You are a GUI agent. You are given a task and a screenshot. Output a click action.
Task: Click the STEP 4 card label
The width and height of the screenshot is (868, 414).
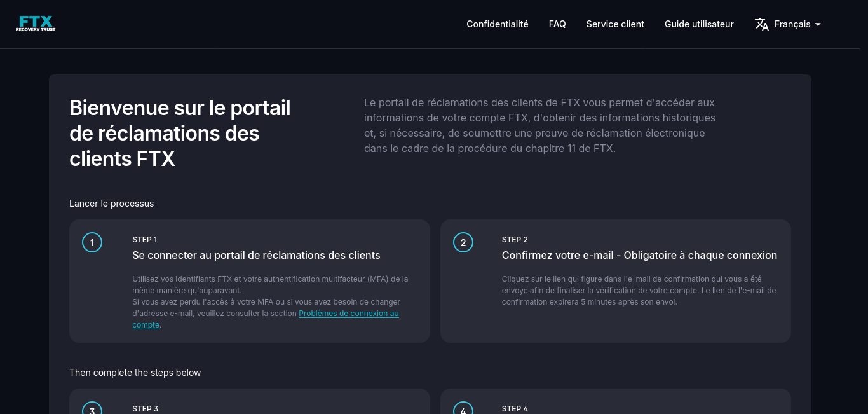click(x=515, y=408)
